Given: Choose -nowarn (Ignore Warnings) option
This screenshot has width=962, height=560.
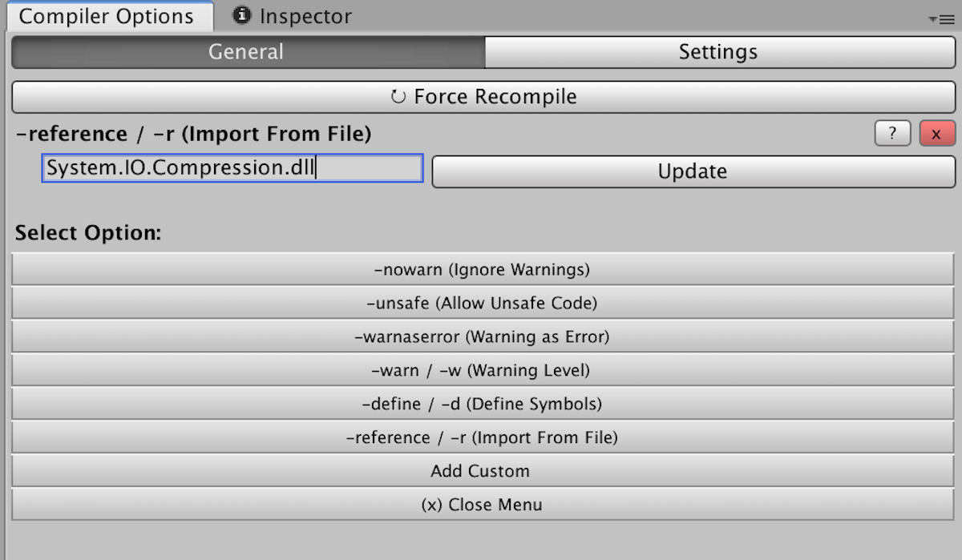Looking at the screenshot, I should tap(482, 270).
